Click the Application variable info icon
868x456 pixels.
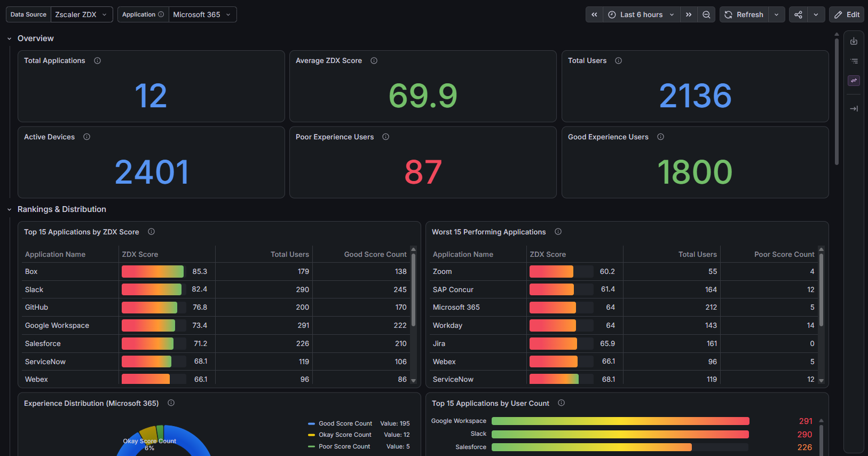[161, 14]
